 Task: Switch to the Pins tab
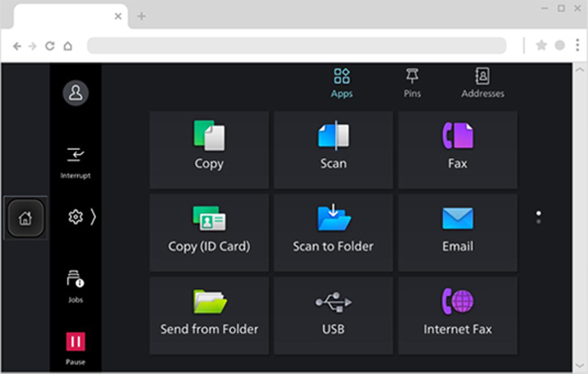tap(412, 84)
